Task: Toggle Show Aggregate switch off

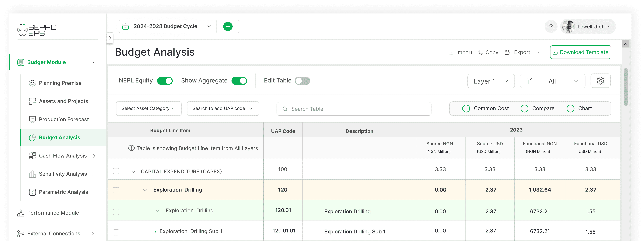Action: pyautogui.click(x=239, y=81)
